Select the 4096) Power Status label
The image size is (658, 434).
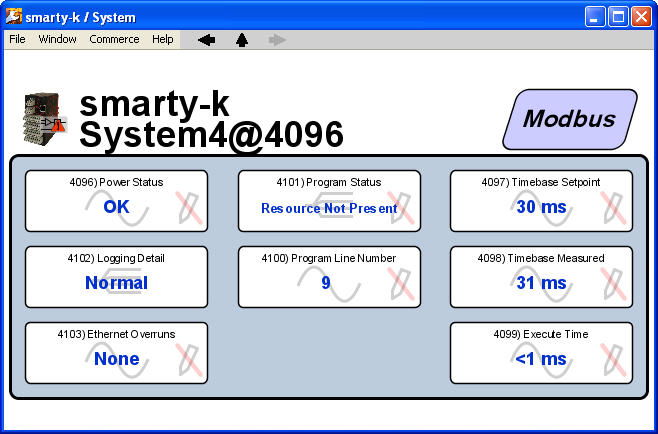tap(116, 182)
